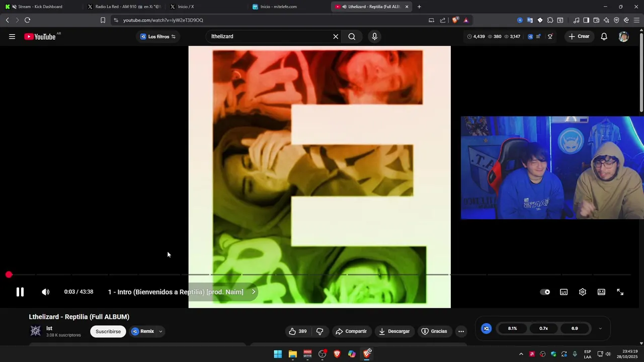The height and width of the screenshot is (362, 644).
Task: Dislike the video with thumbs-down
Action: coord(319,331)
